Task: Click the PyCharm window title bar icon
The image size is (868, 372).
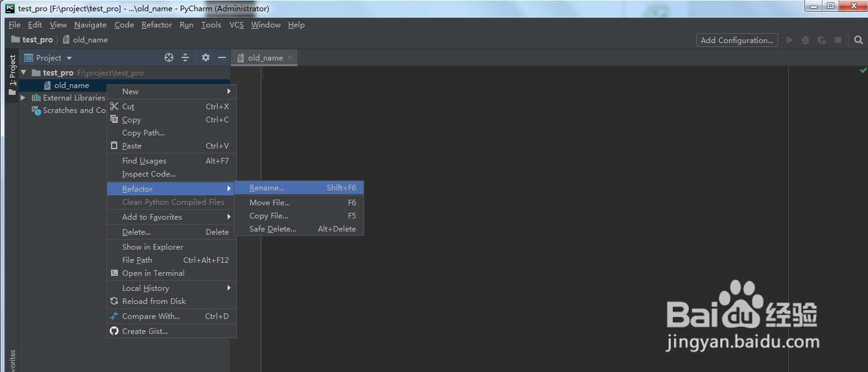Action: [10, 9]
